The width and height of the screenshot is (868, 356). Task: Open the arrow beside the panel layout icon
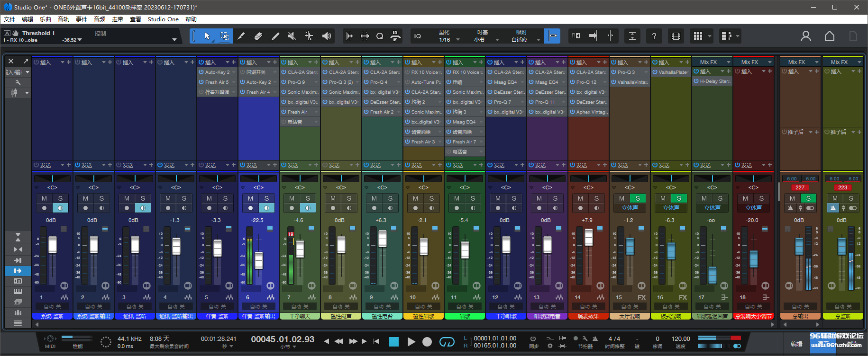pyautogui.click(x=738, y=36)
